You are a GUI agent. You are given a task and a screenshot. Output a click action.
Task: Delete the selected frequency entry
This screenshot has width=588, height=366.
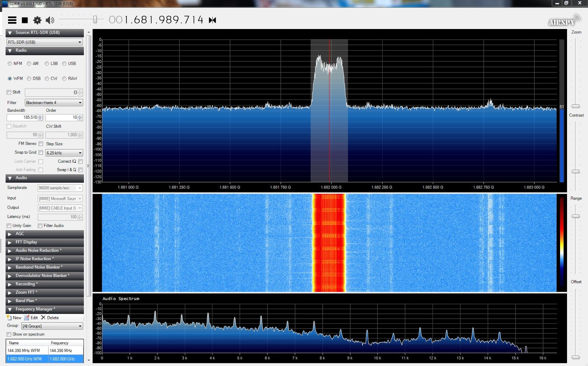coord(50,317)
